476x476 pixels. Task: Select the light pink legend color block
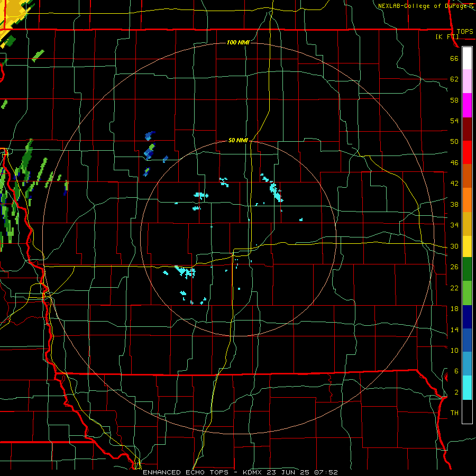(x=467, y=81)
